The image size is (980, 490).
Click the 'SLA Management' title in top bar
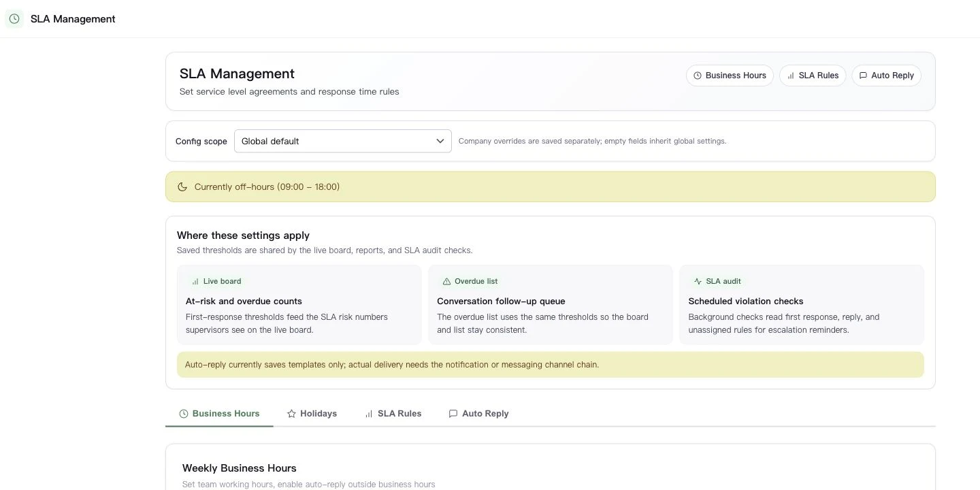73,19
